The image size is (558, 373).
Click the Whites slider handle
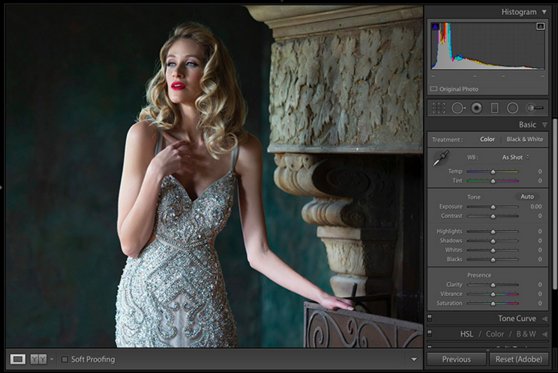click(493, 250)
